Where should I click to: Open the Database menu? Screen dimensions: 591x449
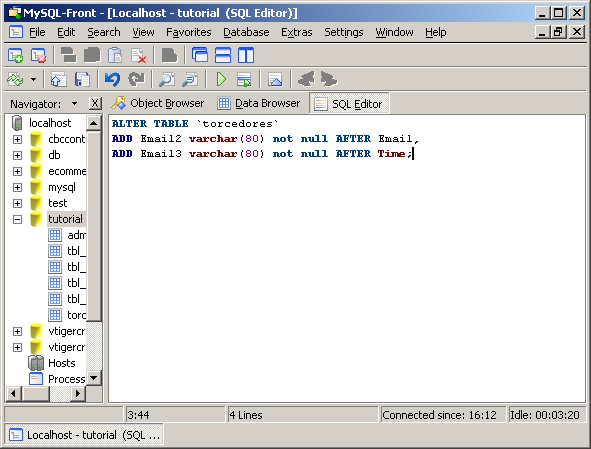pyautogui.click(x=246, y=32)
